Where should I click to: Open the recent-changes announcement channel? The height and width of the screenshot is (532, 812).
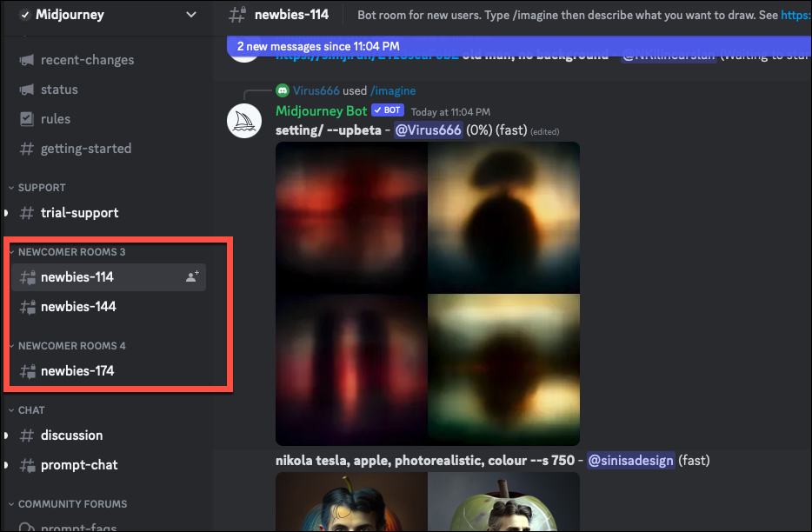pyautogui.click(x=87, y=60)
